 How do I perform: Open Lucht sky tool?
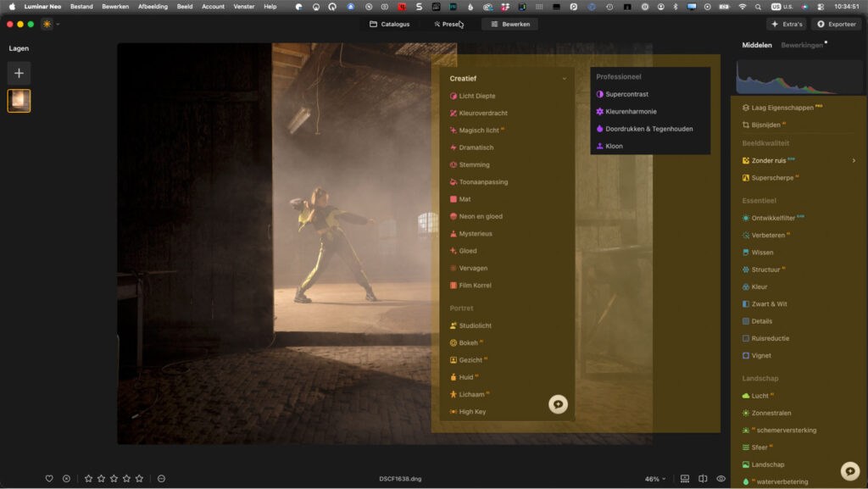pyautogui.click(x=758, y=396)
